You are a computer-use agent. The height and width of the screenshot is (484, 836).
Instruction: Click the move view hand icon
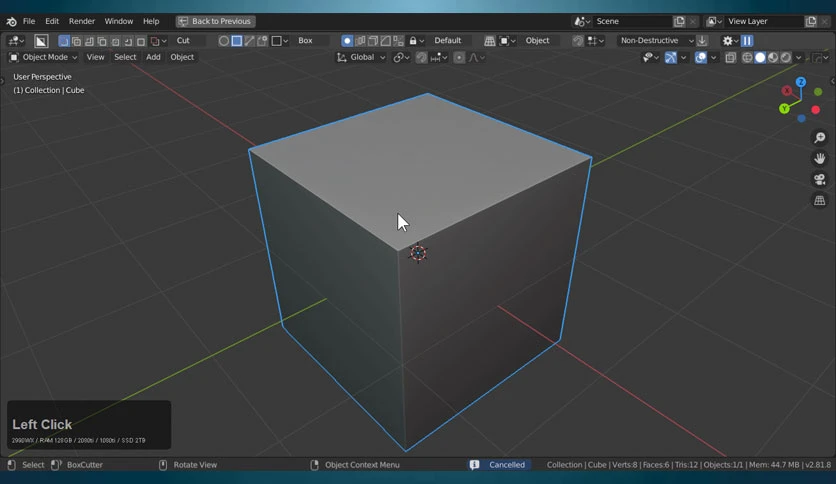pyautogui.click(x=819, y=158)
